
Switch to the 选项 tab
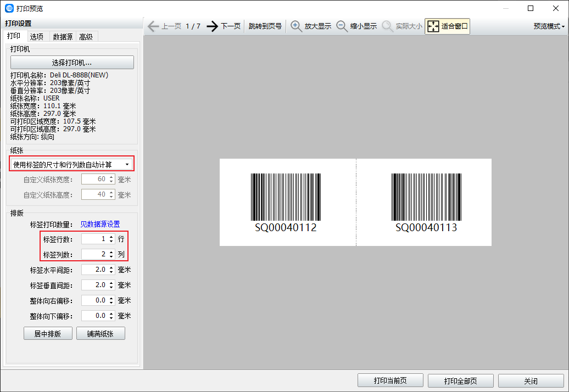pyautogui.click(x=37, y=37)
